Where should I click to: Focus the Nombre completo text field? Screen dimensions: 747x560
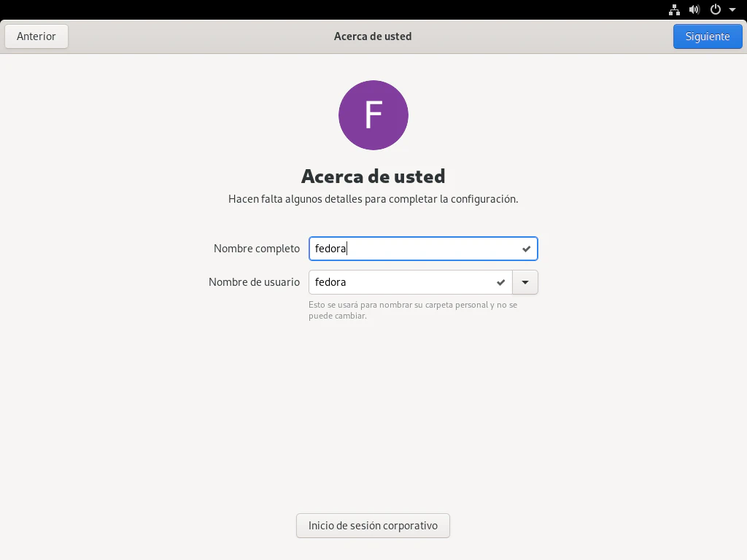click(x=423, y=249)
